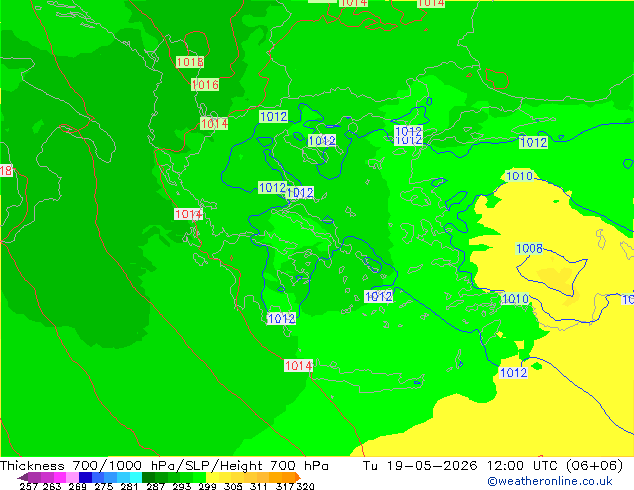Click the 1010 label below the 1008 contour
The height and width of the screenshot is (490, 634).
(x=515, y=299)
